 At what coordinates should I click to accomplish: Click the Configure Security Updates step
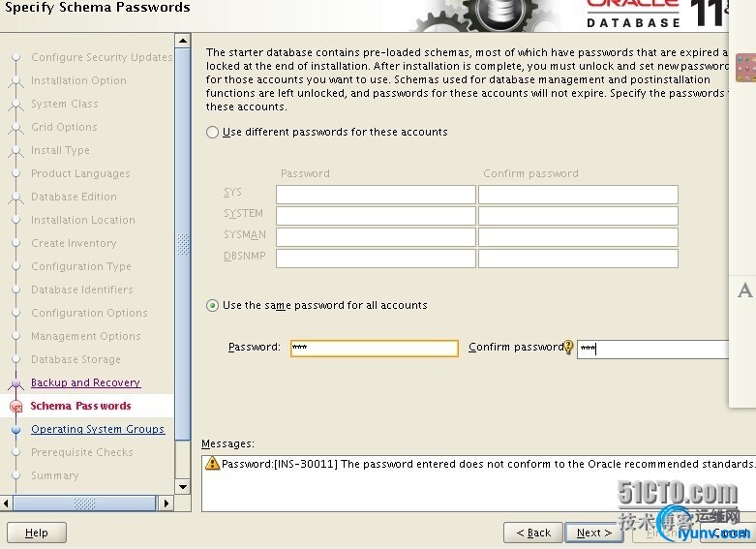pos(102,57)
